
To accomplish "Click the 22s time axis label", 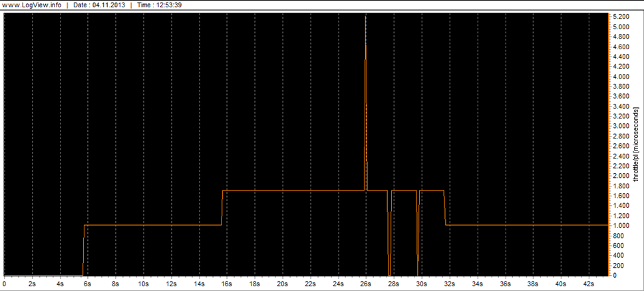I will (x=311, y=284).
